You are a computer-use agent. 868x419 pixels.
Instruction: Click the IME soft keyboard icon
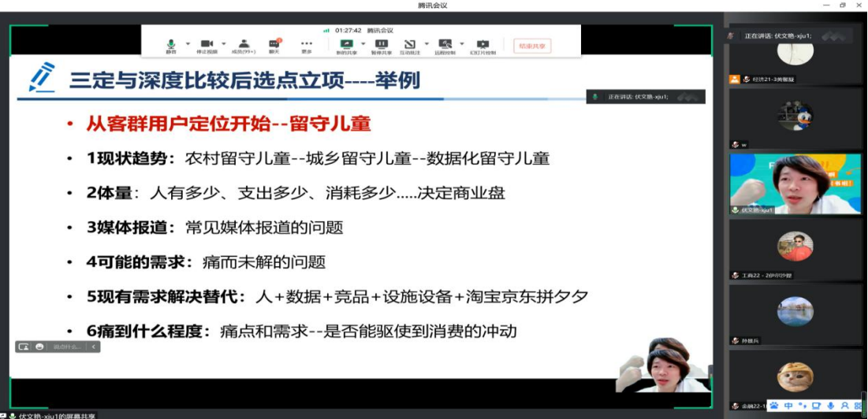coord(817,406)
